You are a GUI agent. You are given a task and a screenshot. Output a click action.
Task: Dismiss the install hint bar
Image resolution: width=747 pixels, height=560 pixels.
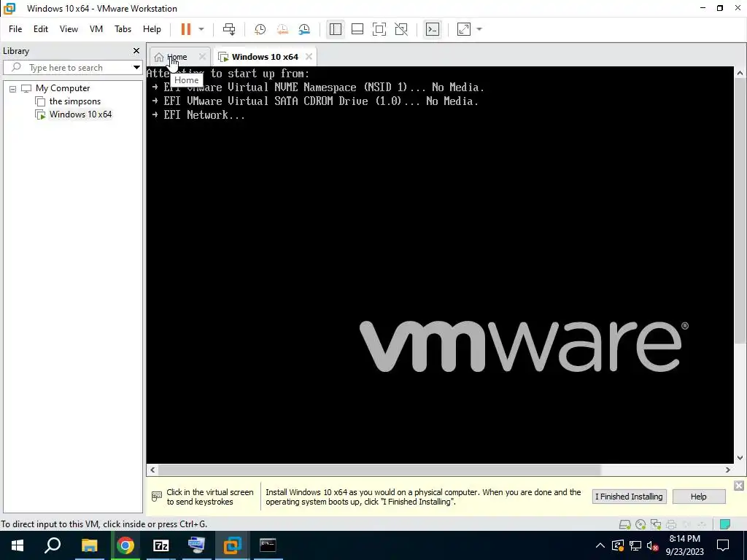pos(739,486)
